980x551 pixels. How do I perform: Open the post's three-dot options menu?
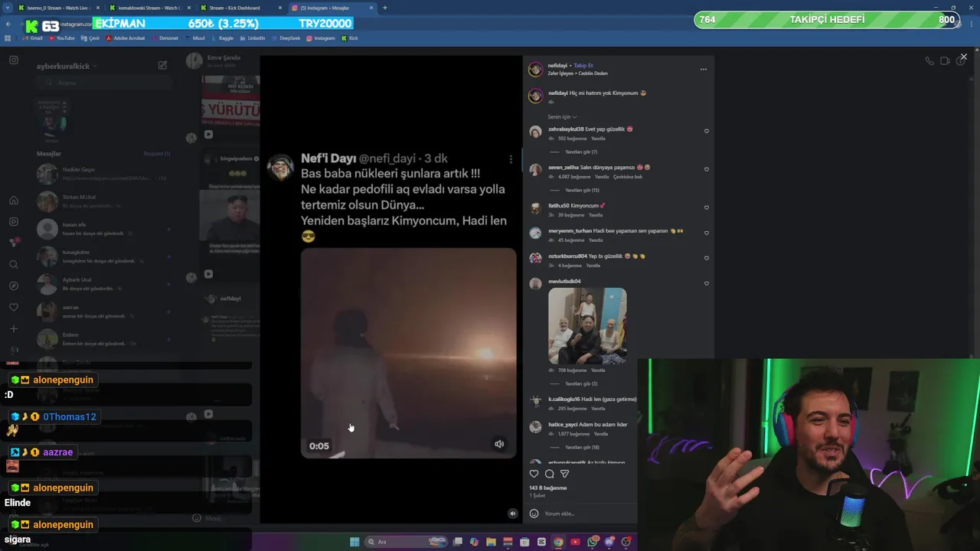tap(703, 70)
